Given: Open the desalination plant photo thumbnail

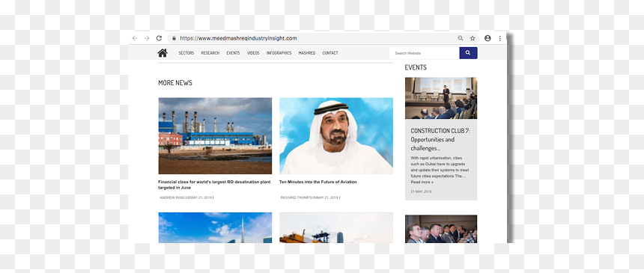Looking at the screenshot, I should (215, 136).
